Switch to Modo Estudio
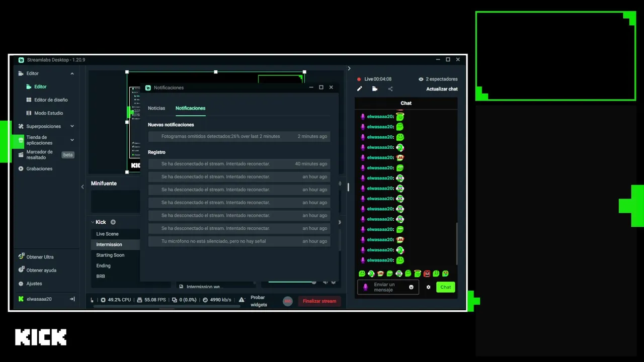 [x=48, y=113]
